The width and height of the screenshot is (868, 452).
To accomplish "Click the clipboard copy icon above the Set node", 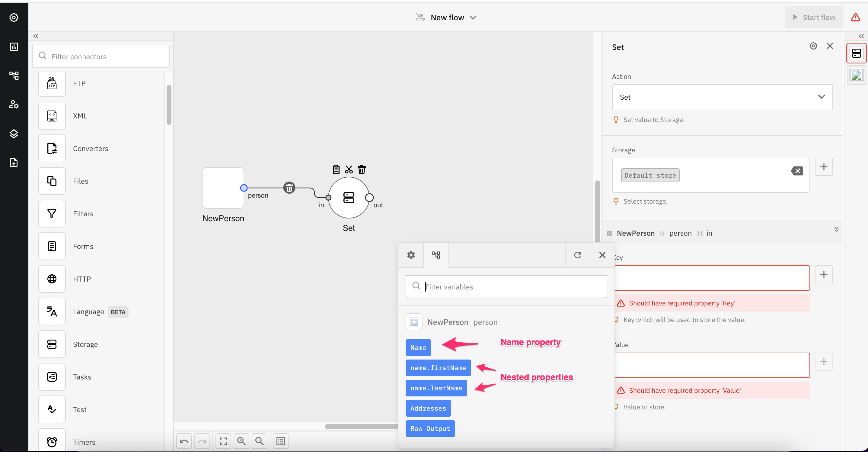I will 336,169.
